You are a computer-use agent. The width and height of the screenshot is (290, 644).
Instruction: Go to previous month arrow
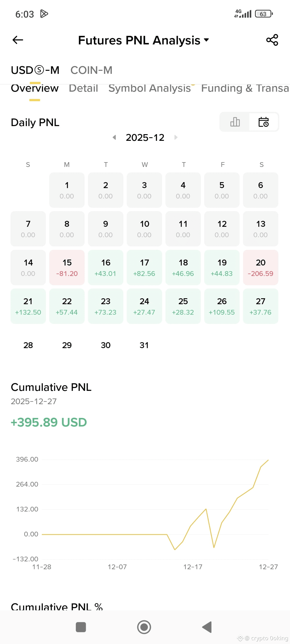pos(114,137)
